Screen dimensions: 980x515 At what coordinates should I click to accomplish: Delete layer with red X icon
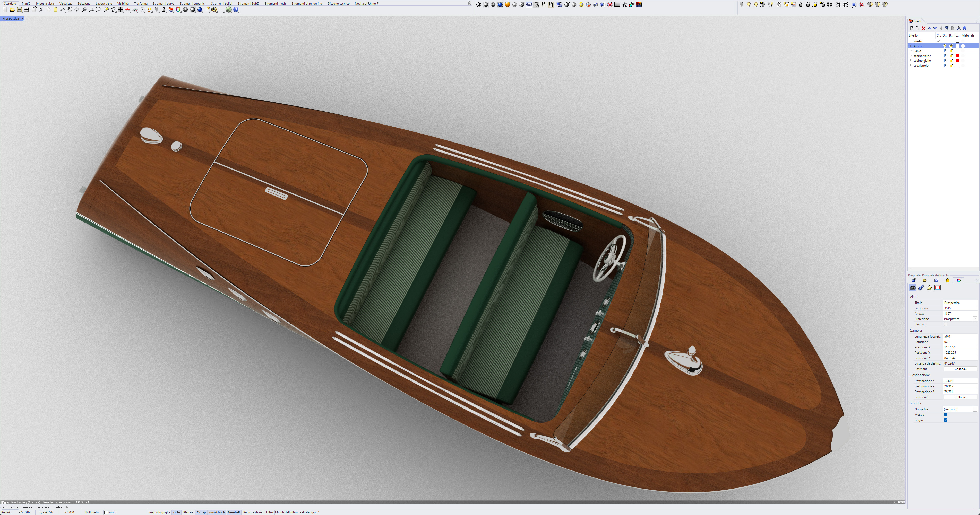(x=923, y=29)
